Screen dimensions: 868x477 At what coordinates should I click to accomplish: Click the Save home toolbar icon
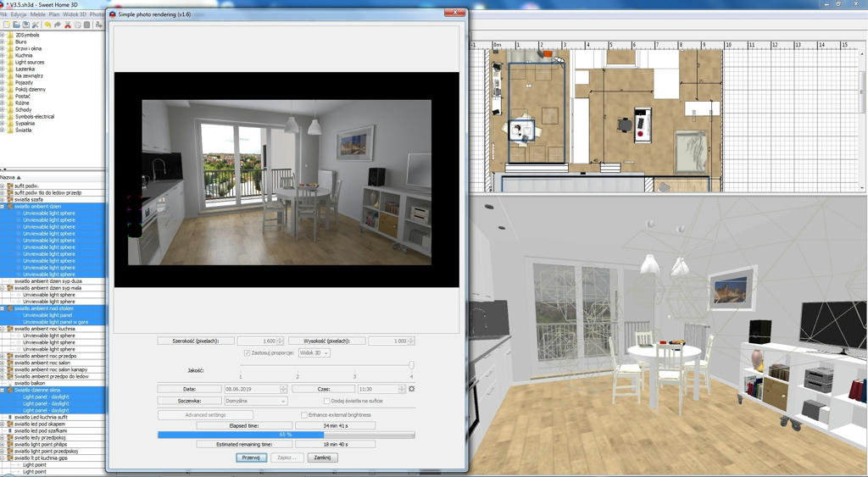pyautogui.click(x=26, y=25)
